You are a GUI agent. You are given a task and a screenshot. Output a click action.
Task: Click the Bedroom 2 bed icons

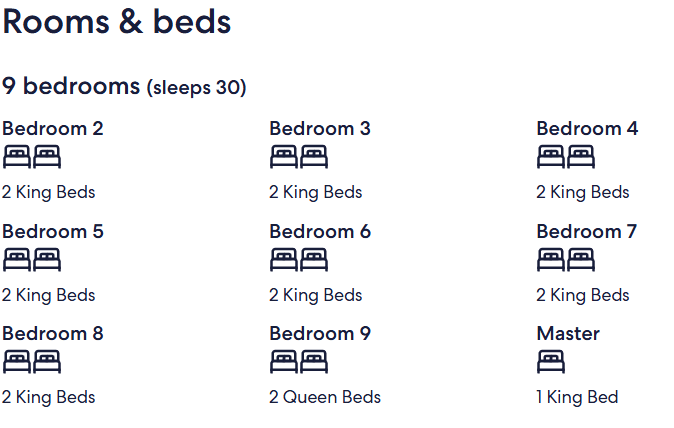pyautogui.click(x=33, y=157)
